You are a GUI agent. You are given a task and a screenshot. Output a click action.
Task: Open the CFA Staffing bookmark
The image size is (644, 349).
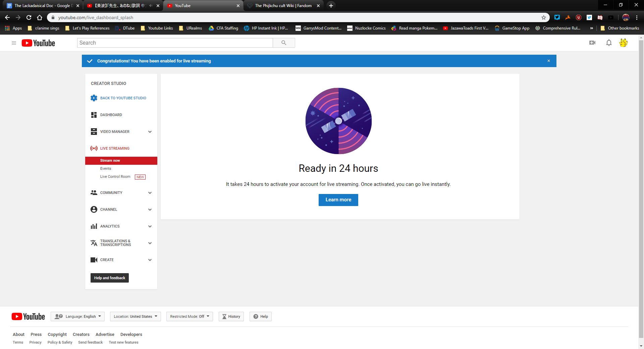tap(223, 28)
